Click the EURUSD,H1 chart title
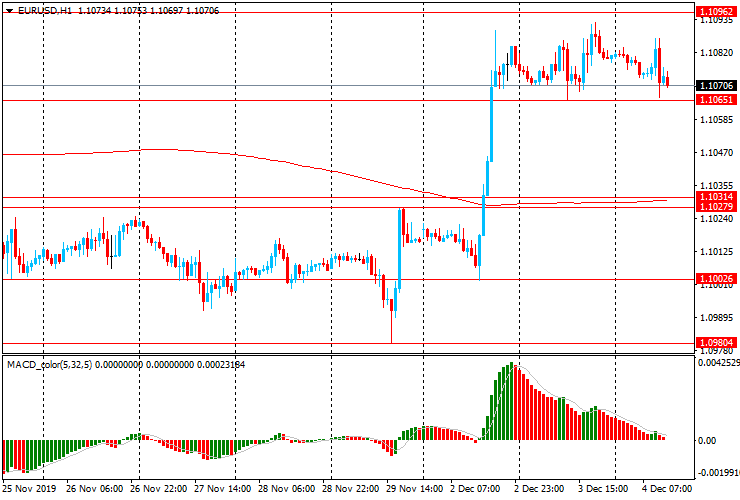Image resolution: width=740 pixels, height=500 pixels. [x=45, y=10]
